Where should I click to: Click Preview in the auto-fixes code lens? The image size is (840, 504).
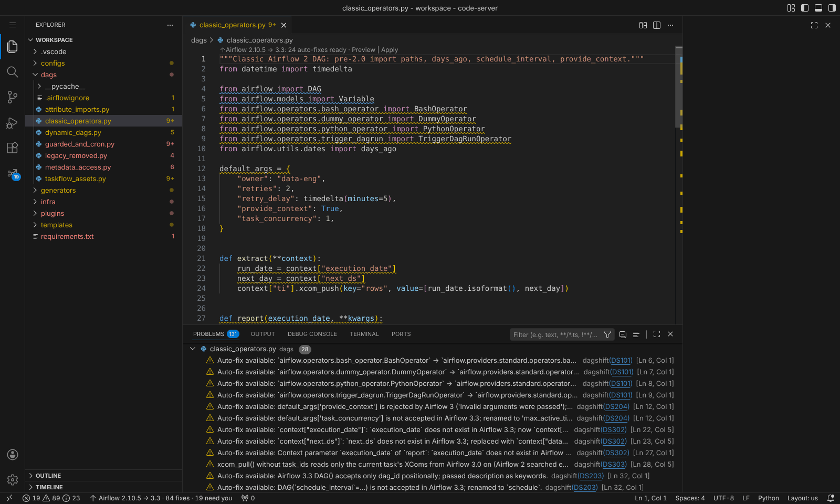pos(363,50)
